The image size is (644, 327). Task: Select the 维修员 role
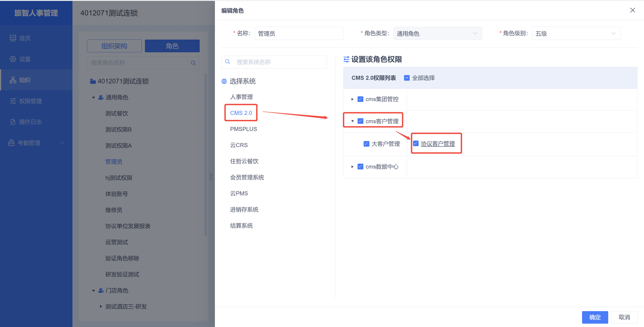114,210
